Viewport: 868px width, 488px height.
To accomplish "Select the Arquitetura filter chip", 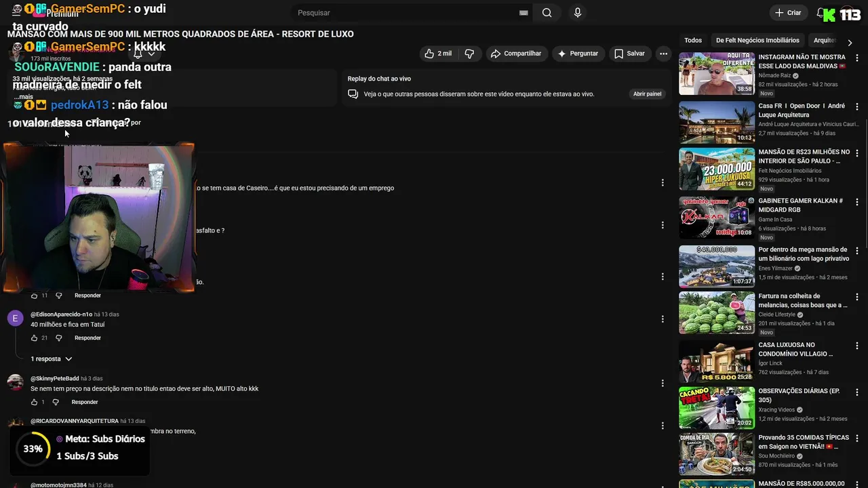I will pos(825,41).
